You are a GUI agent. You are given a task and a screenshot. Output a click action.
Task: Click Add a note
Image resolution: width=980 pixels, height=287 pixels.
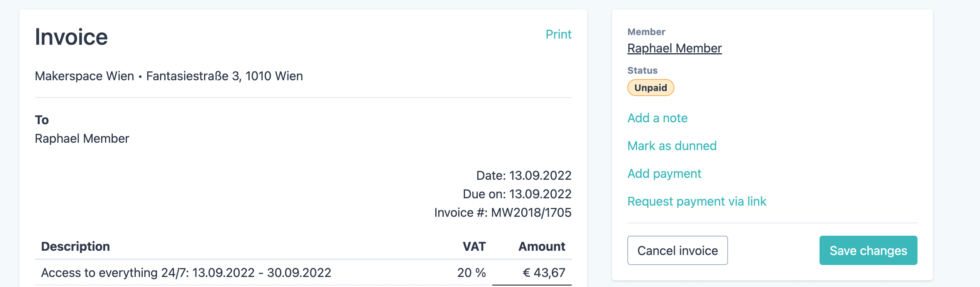(x=657, y=118)
